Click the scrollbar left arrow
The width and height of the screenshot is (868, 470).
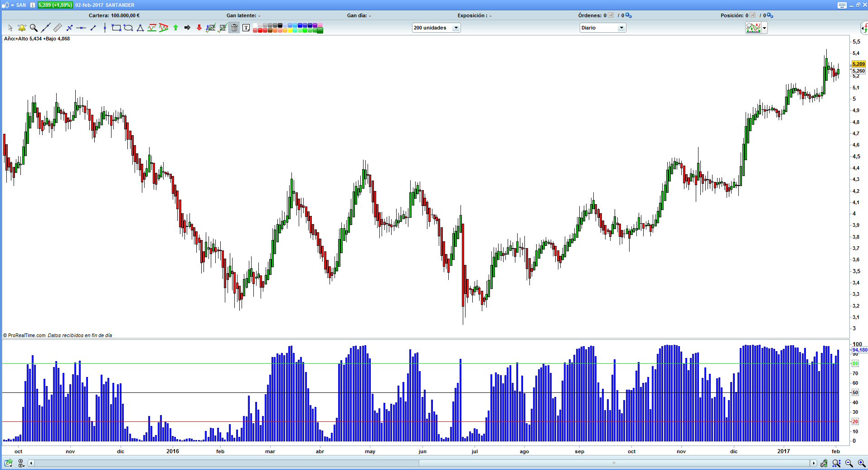point(31,463)
